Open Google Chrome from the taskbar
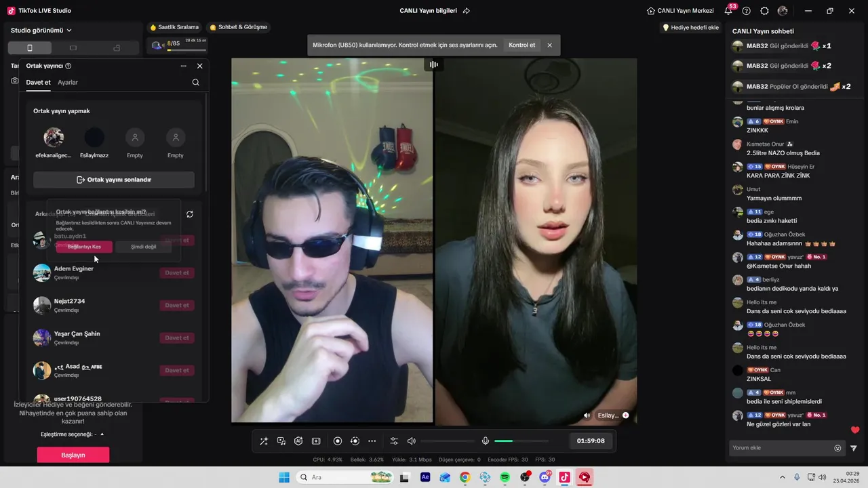Viewport: 868px width, 488px height. [465, 477]
